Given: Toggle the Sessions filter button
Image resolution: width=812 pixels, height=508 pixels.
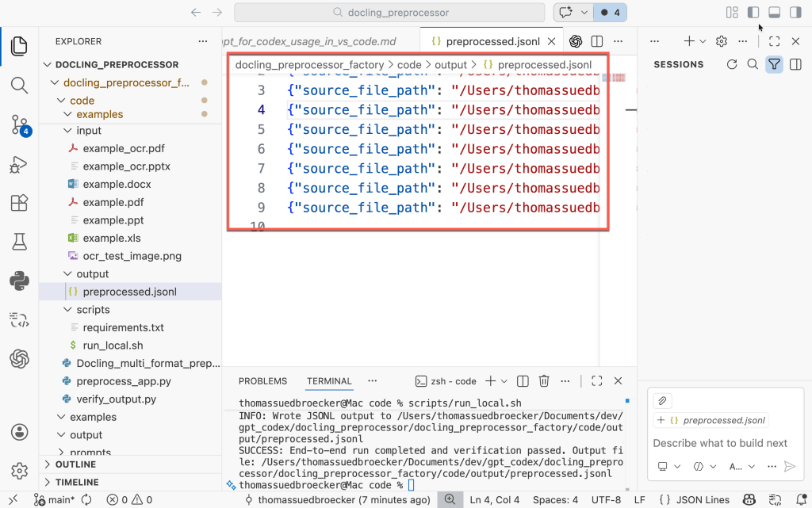Looking at the screenshot, I should (x=774, y=65).
